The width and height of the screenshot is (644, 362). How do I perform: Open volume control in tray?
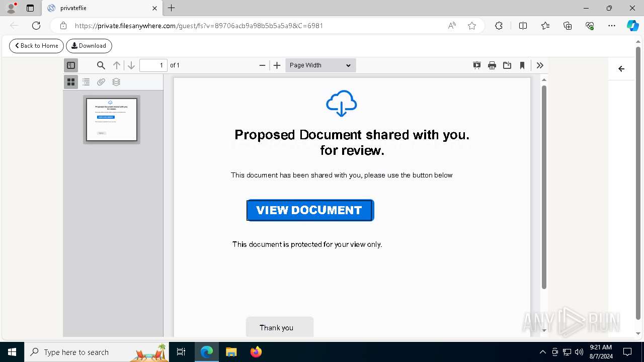pyautogui.click(x=579, y=352)
